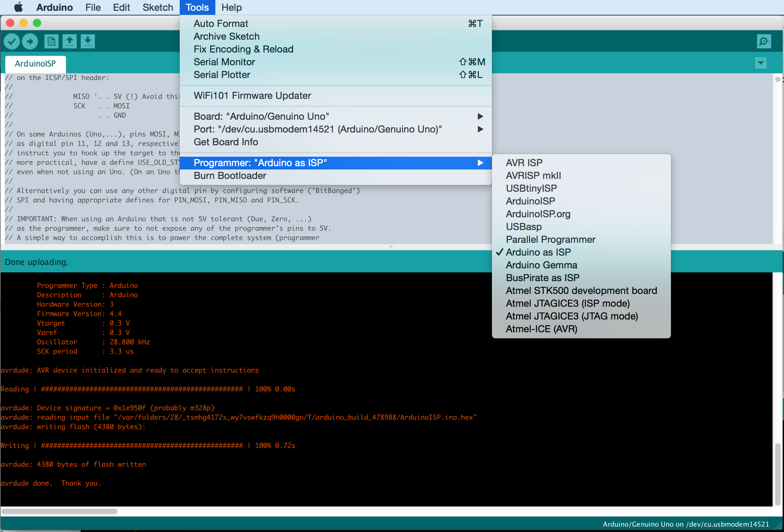Viewport: 784px width, 532px height.
Task: Open Serial Monitor via magnifier icon
Action: 764,41
